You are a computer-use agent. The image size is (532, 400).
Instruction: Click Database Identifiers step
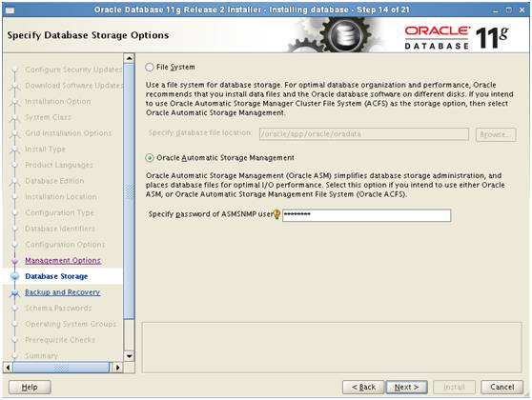coord(60,229)
